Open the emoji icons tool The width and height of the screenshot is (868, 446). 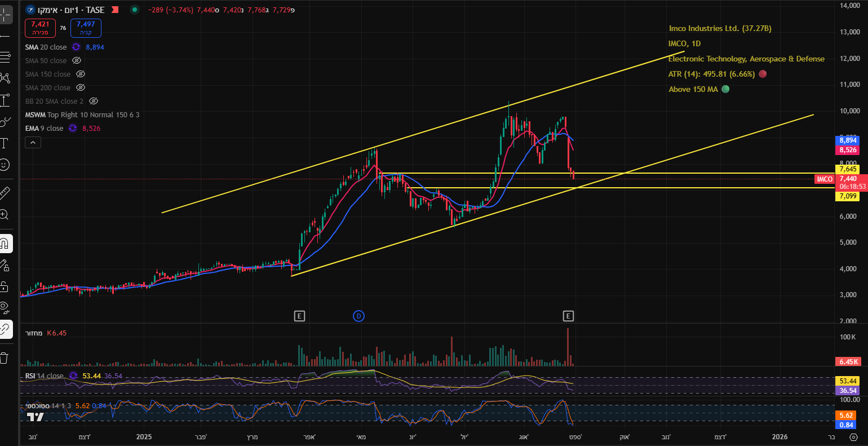5,165
